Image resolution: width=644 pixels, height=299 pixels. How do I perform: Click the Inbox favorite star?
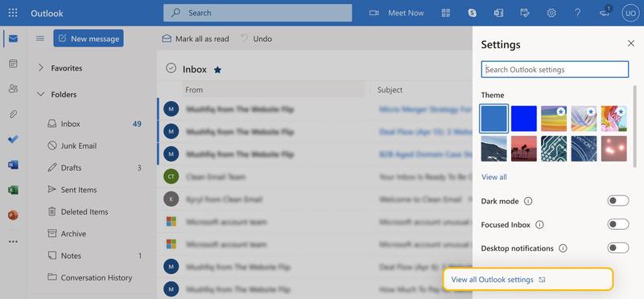[217, 70]
